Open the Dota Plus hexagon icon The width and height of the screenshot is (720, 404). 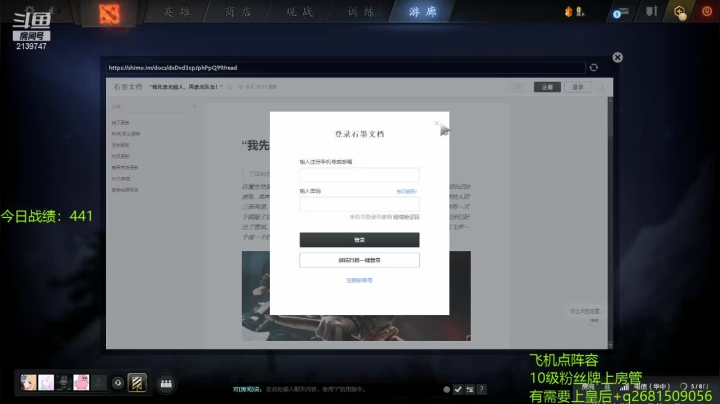[x=680, y=12]
